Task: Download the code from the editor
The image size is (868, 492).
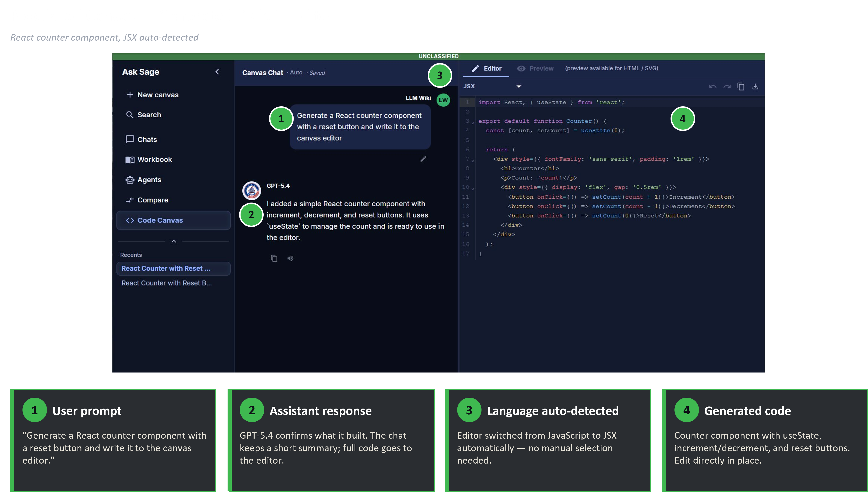Action: [x=755, y=87]
